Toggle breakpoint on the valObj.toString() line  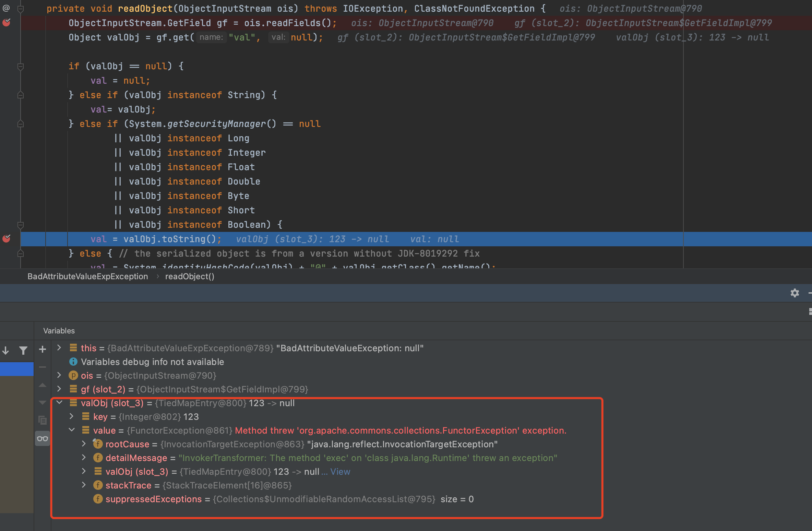coord(6,238)
